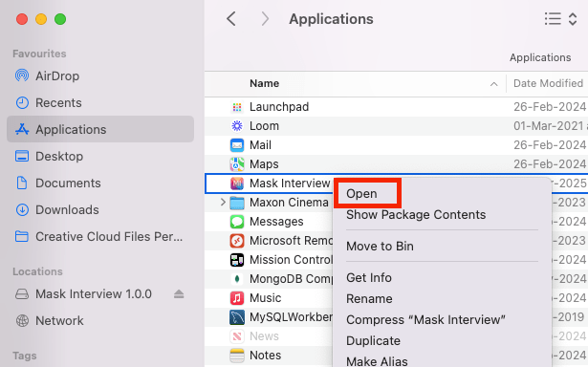Sort by the Name column header

click(265, 83)
